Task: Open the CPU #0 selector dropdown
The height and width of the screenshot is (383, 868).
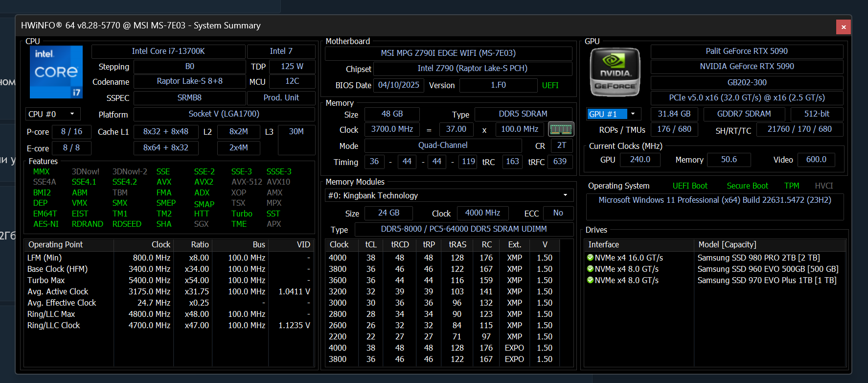Action: [x=72, y=114]
